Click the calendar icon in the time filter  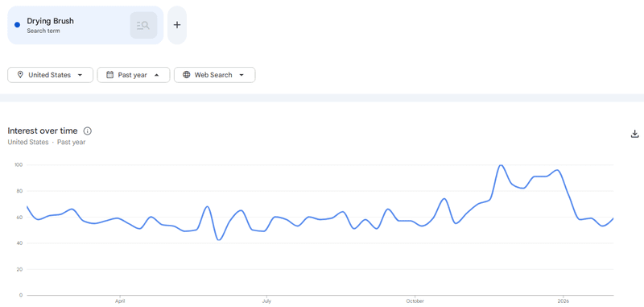point(109,75)
